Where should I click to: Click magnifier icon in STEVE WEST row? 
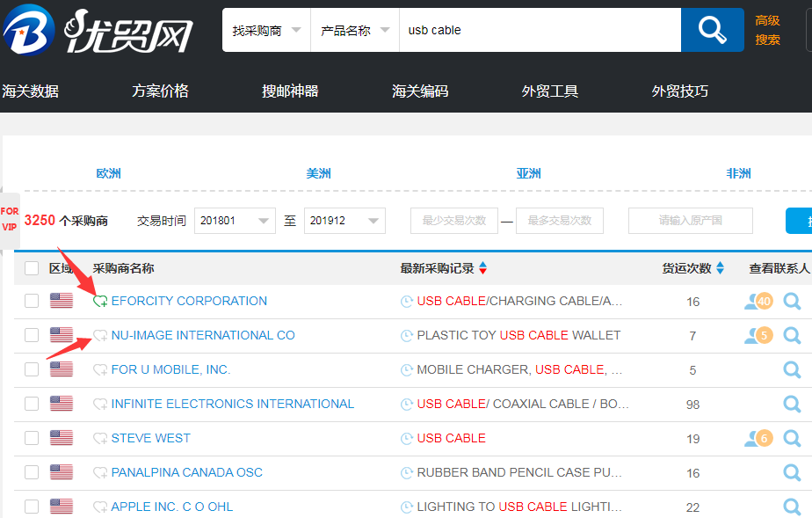click(792, 438)
